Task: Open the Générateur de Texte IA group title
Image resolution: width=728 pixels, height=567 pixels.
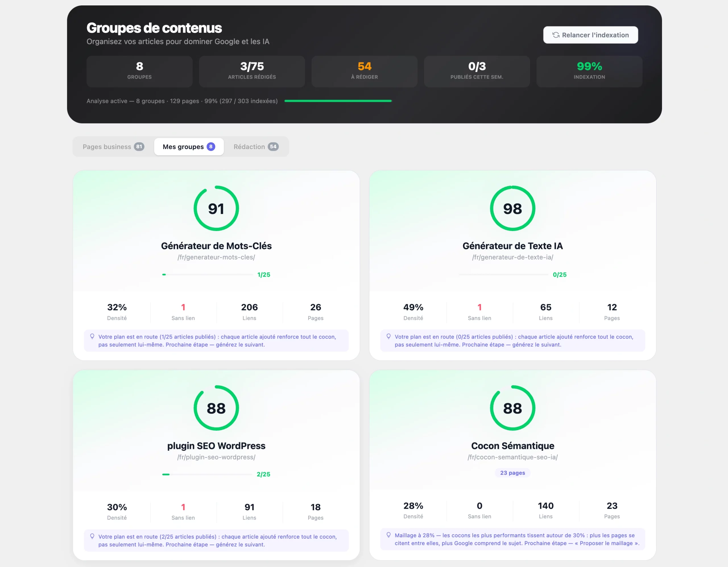Action: click(x=513, y=246)
